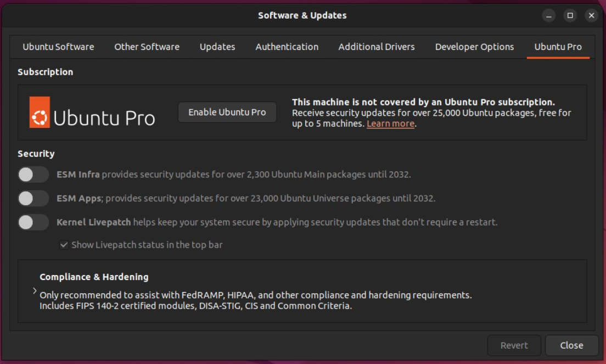Image resolution: width=606 pixels, height=364 pixels.
Task: Toggle the ESM Apps switch
Action: (33, 198)
